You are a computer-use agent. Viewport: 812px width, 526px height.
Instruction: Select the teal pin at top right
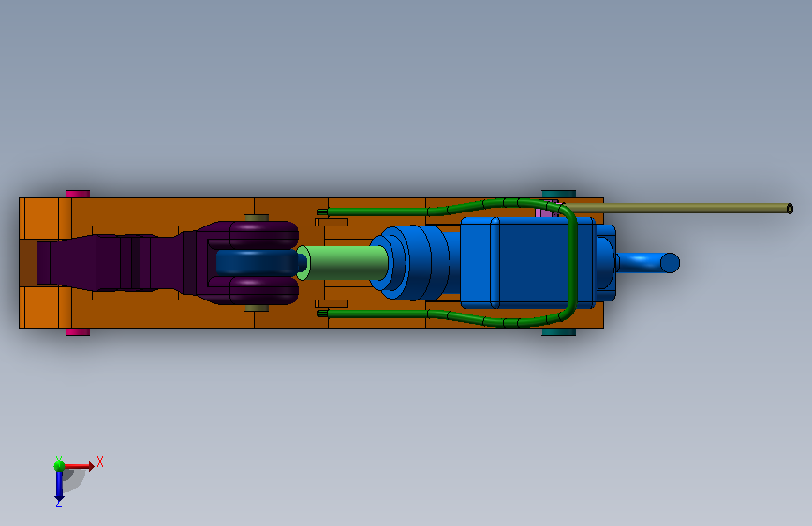(559, 194)
